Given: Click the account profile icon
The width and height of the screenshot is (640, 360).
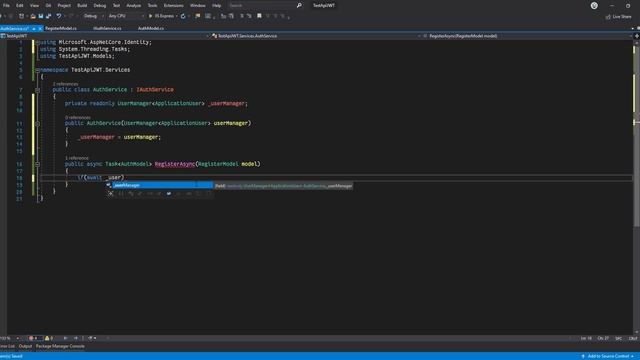Looking at the screenshot, I should (594, 6).
